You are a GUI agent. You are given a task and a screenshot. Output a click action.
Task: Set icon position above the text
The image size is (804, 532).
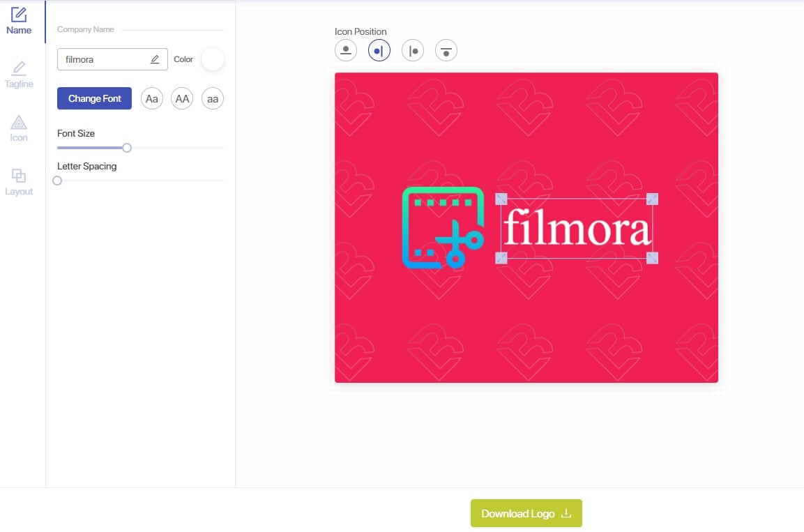[346, 51]
